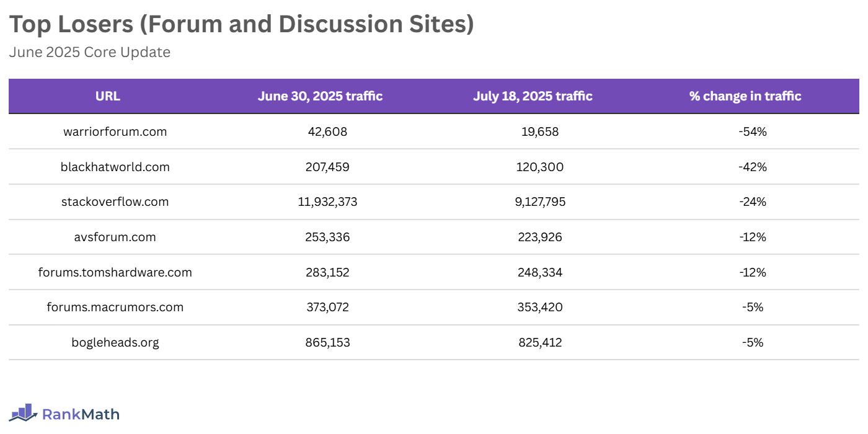This screenshot has height=434, width=868.
Task: Click the subtitle June 2025 Core Update
Action: coord(89,52)
